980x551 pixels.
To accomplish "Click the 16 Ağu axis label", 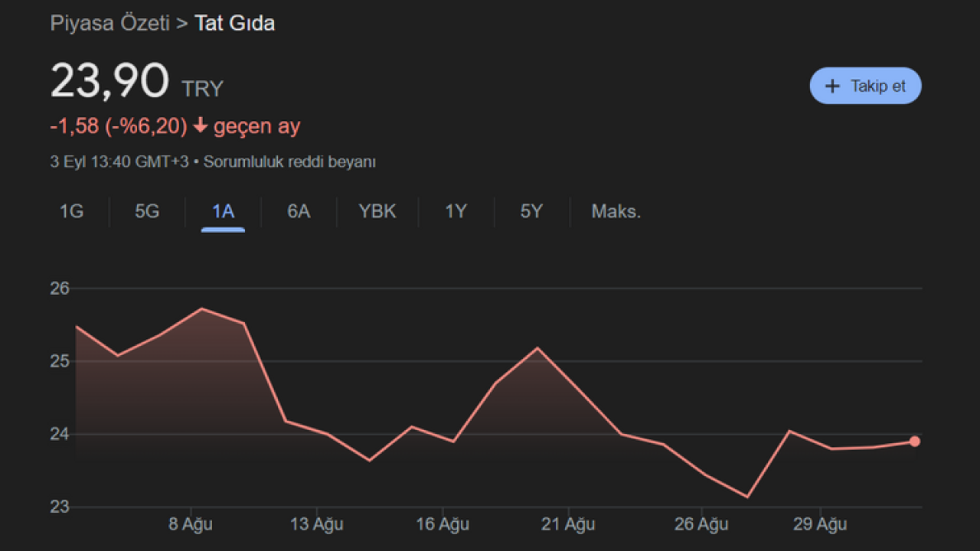I will click(x=443, y=524).
